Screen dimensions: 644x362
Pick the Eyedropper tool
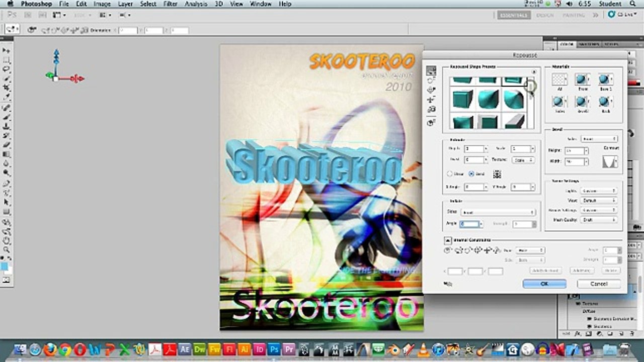pyautogui.click(x=7, y=98)
